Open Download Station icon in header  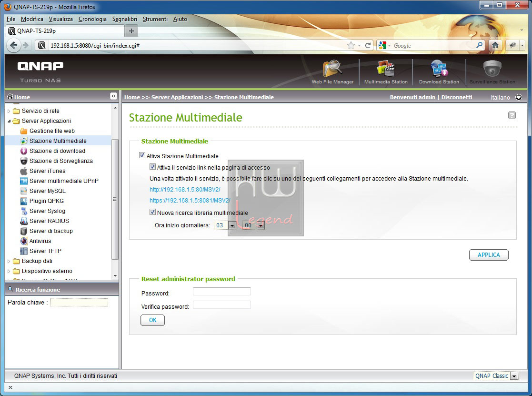tap(439, 69)
